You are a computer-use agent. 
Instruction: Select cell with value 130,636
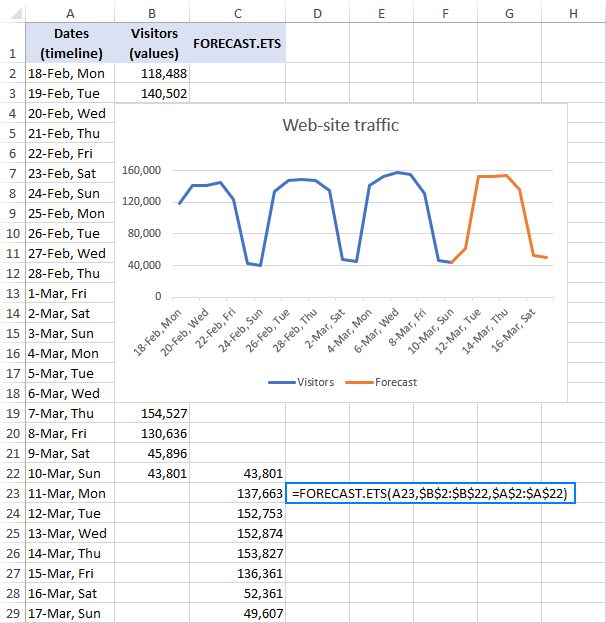(x=152, y=433)
